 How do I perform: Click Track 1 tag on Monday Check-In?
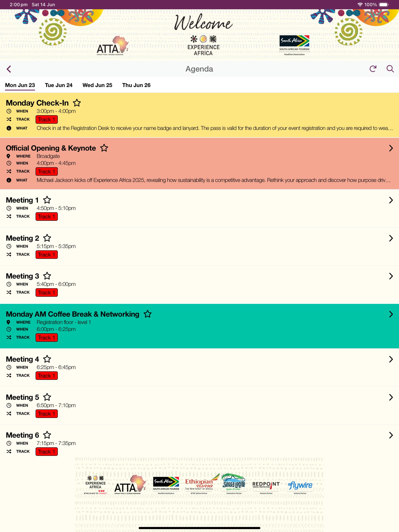[x=47, y=119]
